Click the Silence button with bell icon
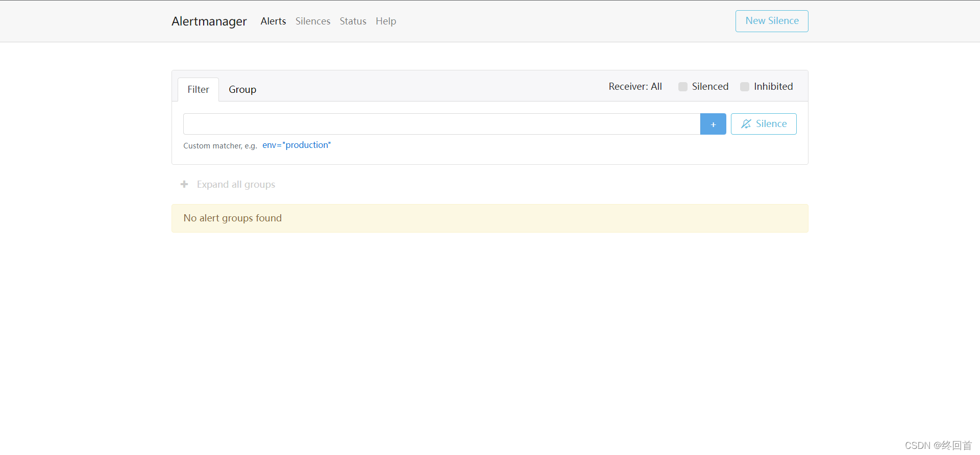Viewport: 980px width, 455px height. (764, 124)
